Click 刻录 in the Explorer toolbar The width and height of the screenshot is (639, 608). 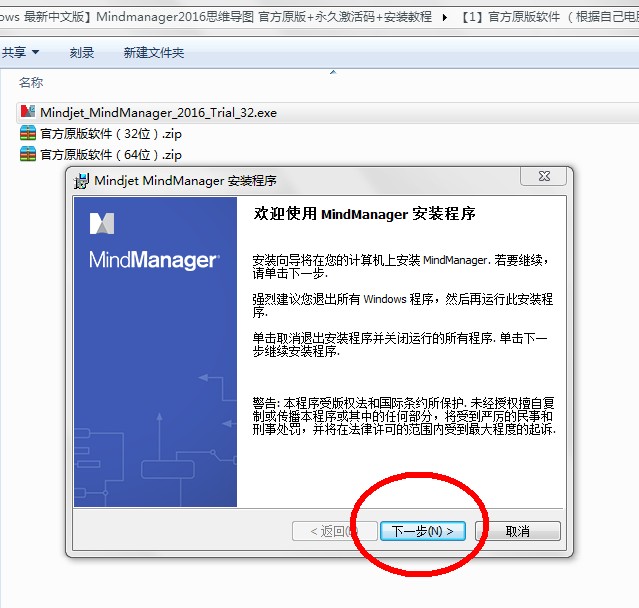(x=82, y=53)
